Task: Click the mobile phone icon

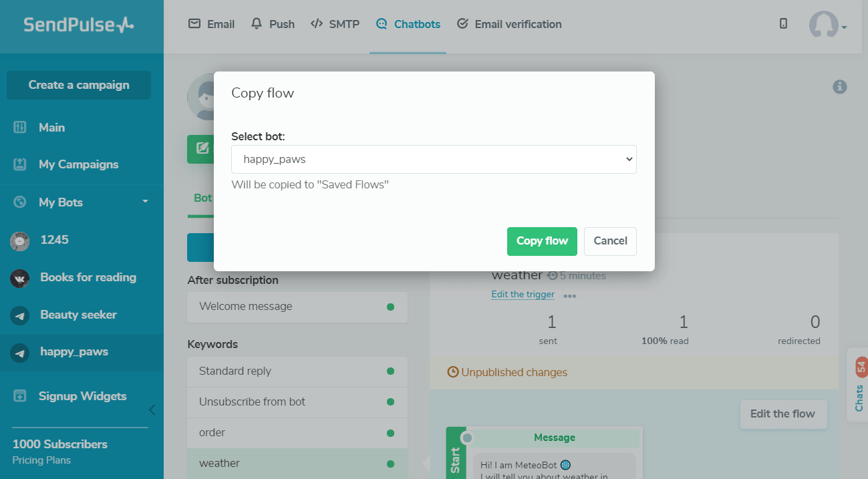Action: coord(783,23)
